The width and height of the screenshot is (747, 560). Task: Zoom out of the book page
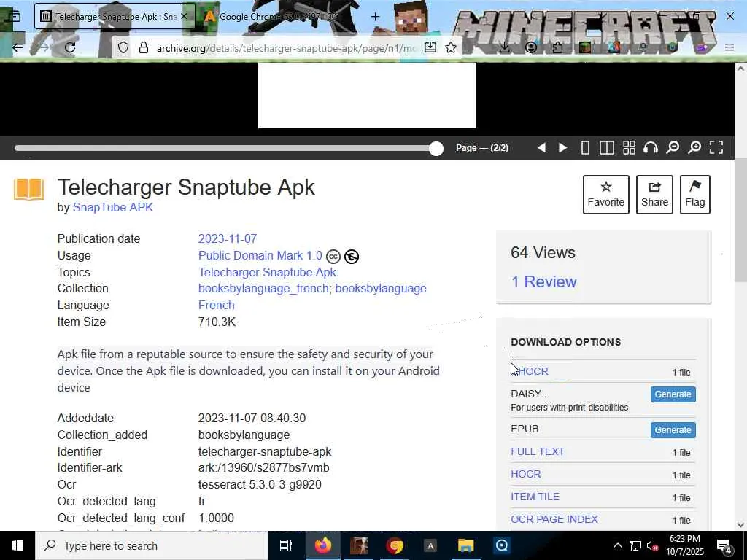click(673, 147)
